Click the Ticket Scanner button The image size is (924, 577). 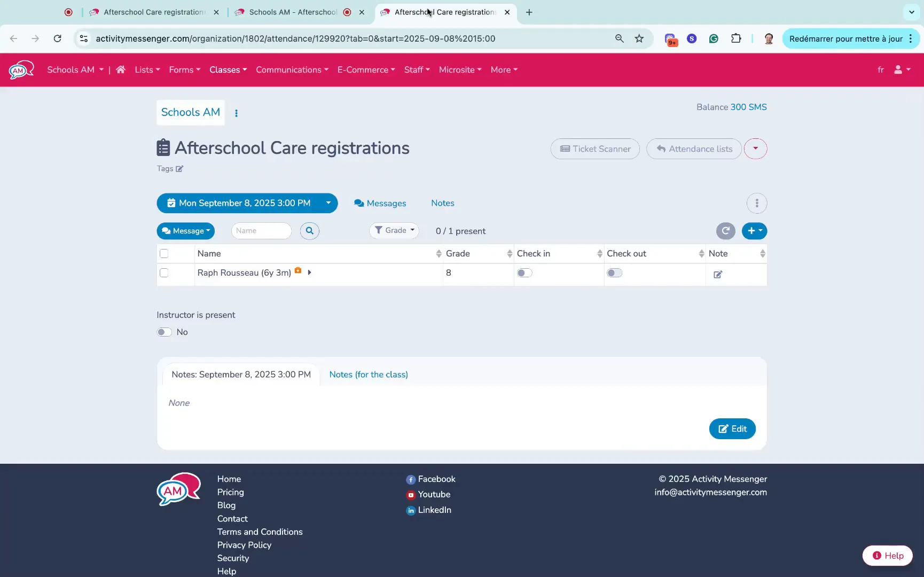[595, 149]
